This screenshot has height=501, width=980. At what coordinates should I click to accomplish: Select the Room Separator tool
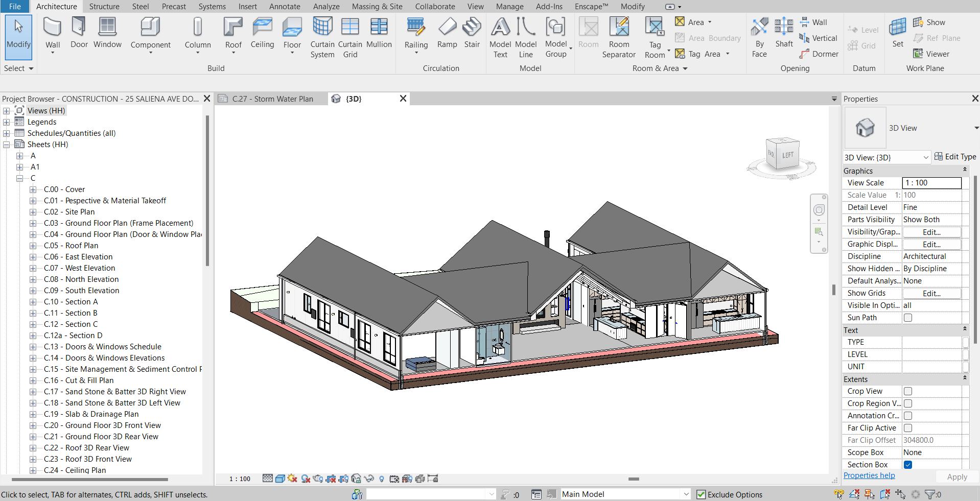[619, 37]
